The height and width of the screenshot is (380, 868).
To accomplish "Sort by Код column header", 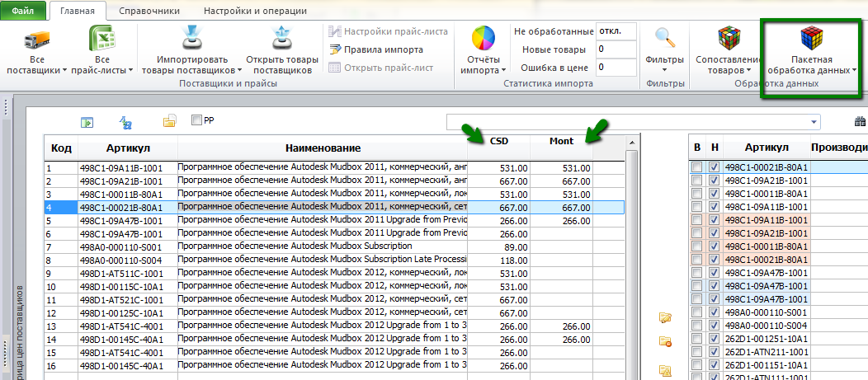I will coord(61,148).
